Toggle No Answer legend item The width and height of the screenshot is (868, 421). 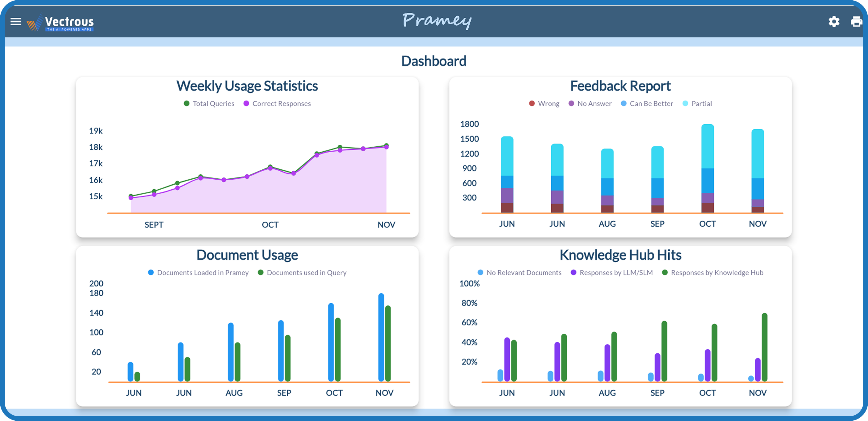coord(590,103)
